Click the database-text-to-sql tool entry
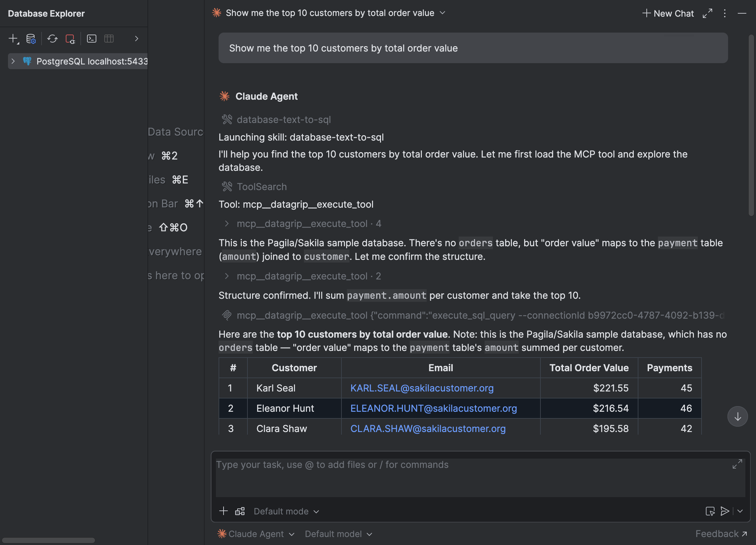This screenshot has width=756, height=545. pos(276,120)
